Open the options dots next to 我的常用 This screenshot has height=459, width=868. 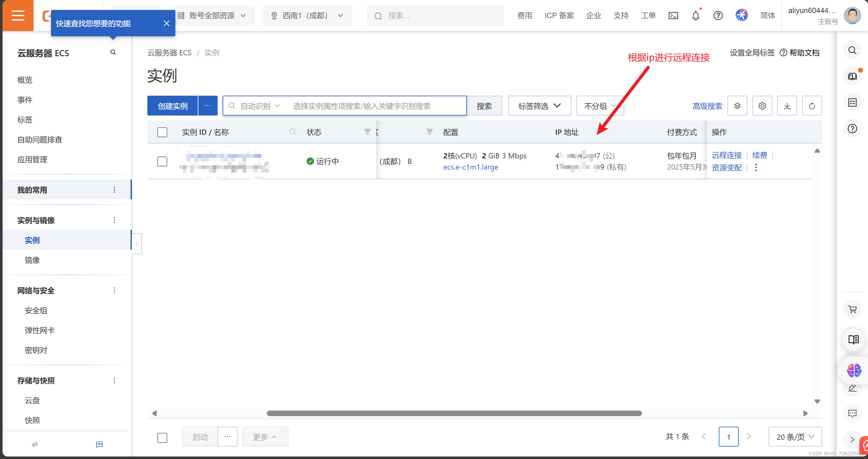pyautogui.click(x=114, y=190)
